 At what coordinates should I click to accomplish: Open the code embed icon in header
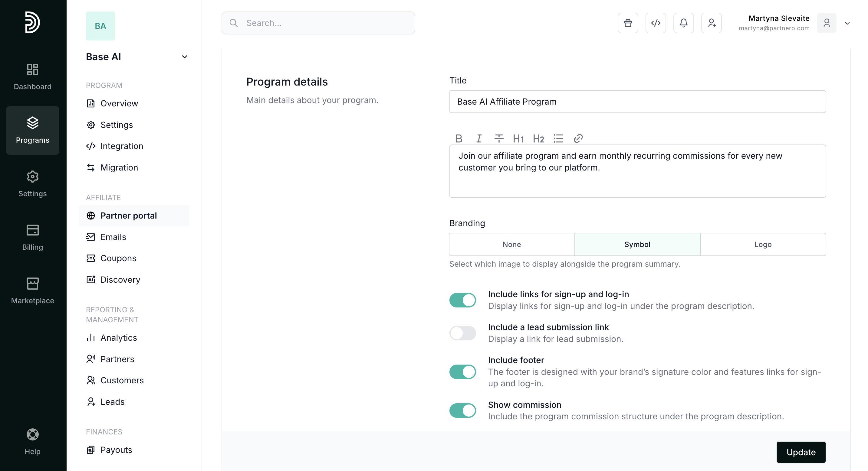click(x=655, y=23)
